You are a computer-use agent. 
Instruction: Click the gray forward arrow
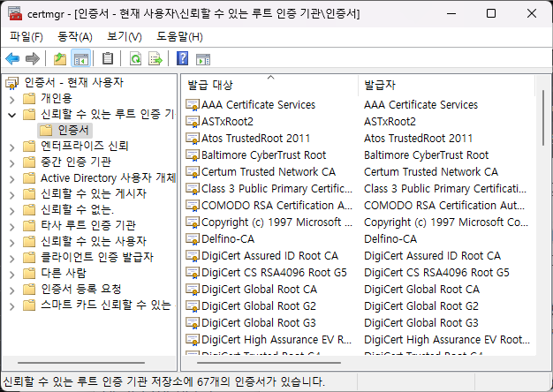click(x=33, y=58)
